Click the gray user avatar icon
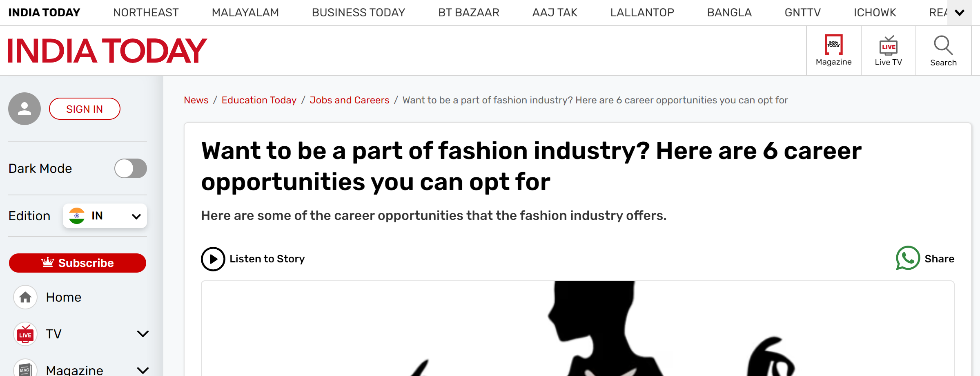This screenshot has width=980, height=376. click(24, 109)
